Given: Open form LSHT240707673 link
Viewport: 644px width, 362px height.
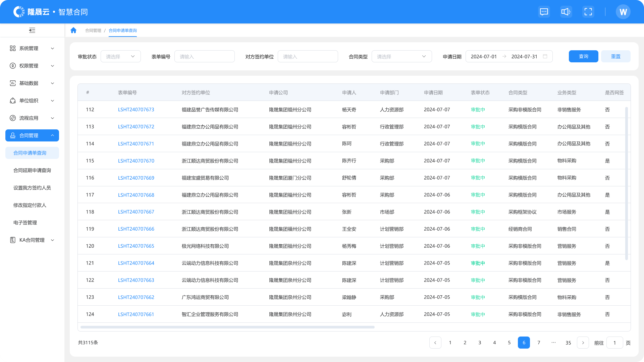Looking at the screenshot, I should point(136,110).
